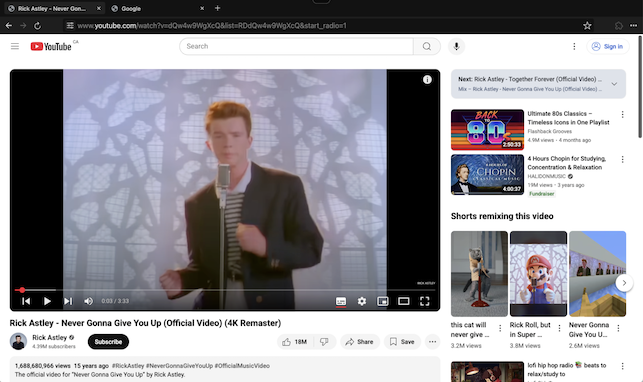Open the 4 Hours Chopin thumbnail
This screenshot has width=643, height=382.
click(x=487, y=175)
